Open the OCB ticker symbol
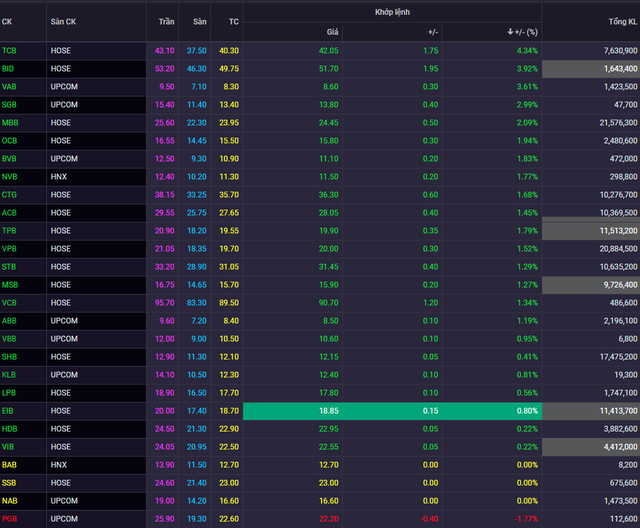Screen dimensions: 640x528 tap(9, 140)
